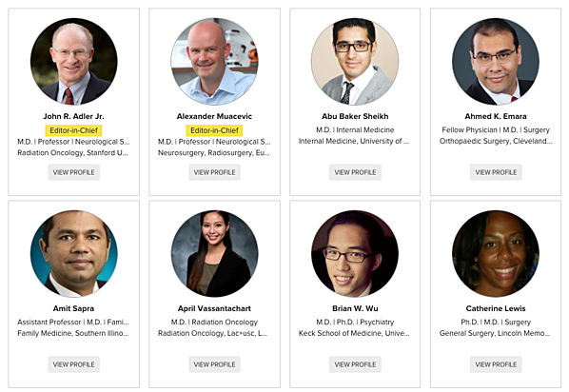Click Editor-in-Chief badge under Alexander Muacevic
569x392 pixels.
coord(214,130)
